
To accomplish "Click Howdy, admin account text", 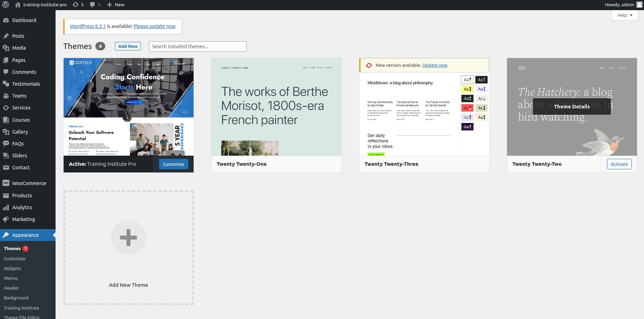I will (x=620, y=5).
